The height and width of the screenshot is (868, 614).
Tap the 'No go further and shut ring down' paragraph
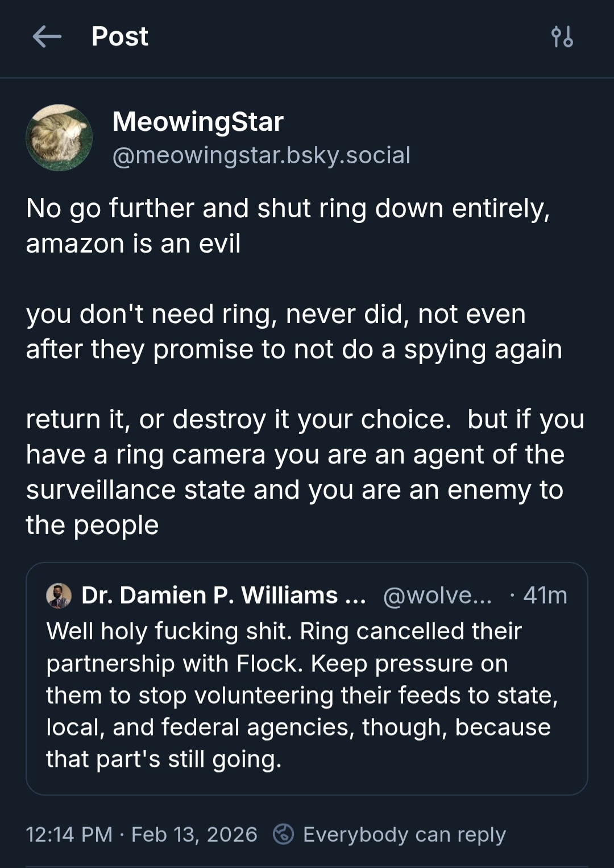coord(288,226)
